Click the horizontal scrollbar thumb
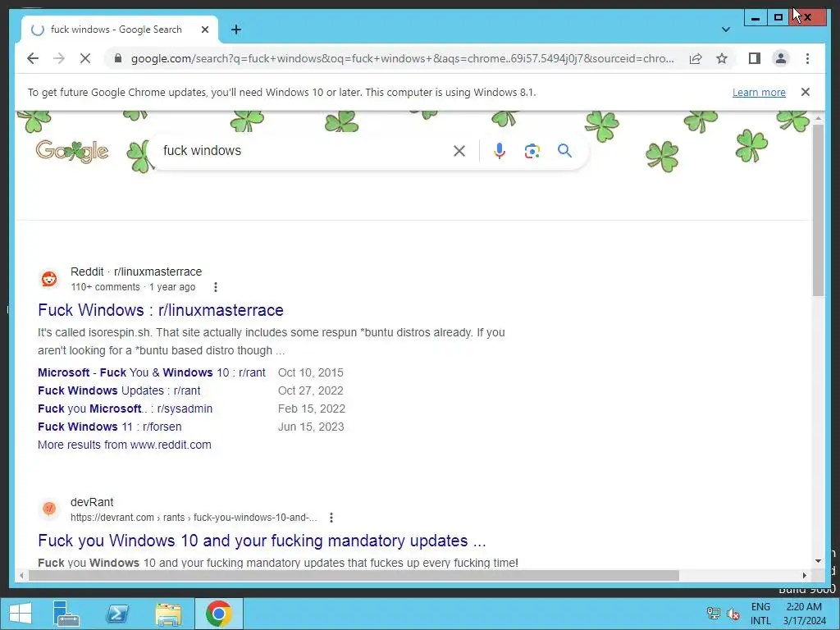The image size is (840, 630). click(x=354, y=575)
